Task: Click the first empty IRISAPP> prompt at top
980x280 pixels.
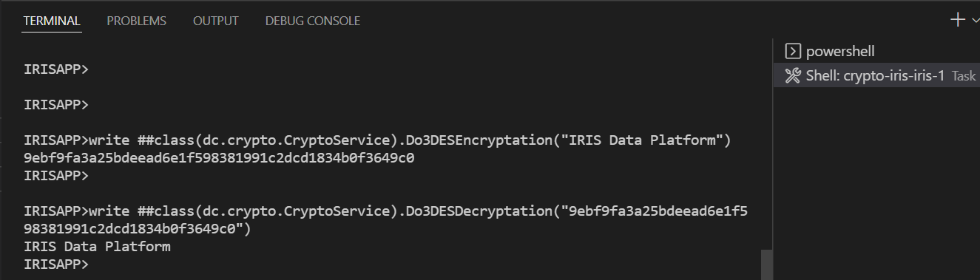Action: 56,69
